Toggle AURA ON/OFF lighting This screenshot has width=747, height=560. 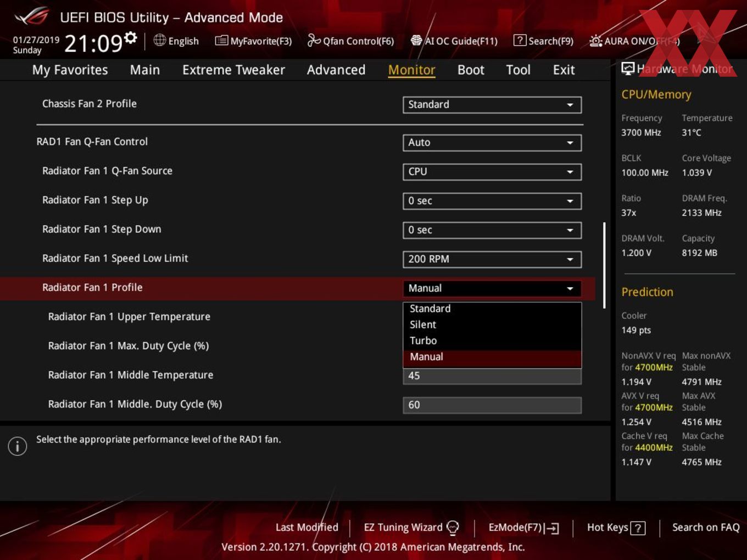click(x=634, y=41)
